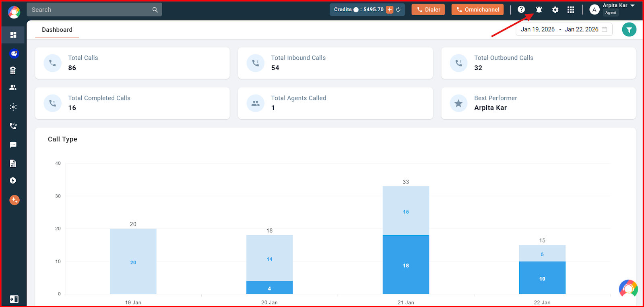The image size is (644, 307).
Task: Click the 22 Jan dark blue segment 10
Action: click(542, 278)
